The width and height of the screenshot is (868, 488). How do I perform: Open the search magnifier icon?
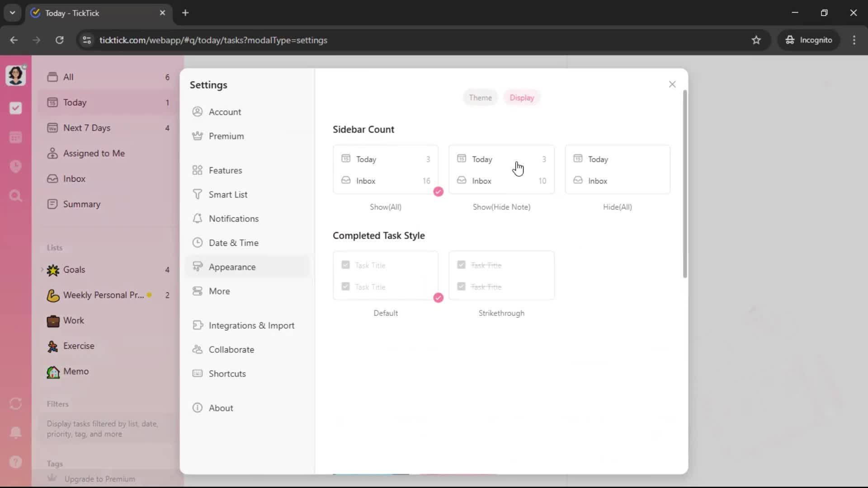(16, 196)
